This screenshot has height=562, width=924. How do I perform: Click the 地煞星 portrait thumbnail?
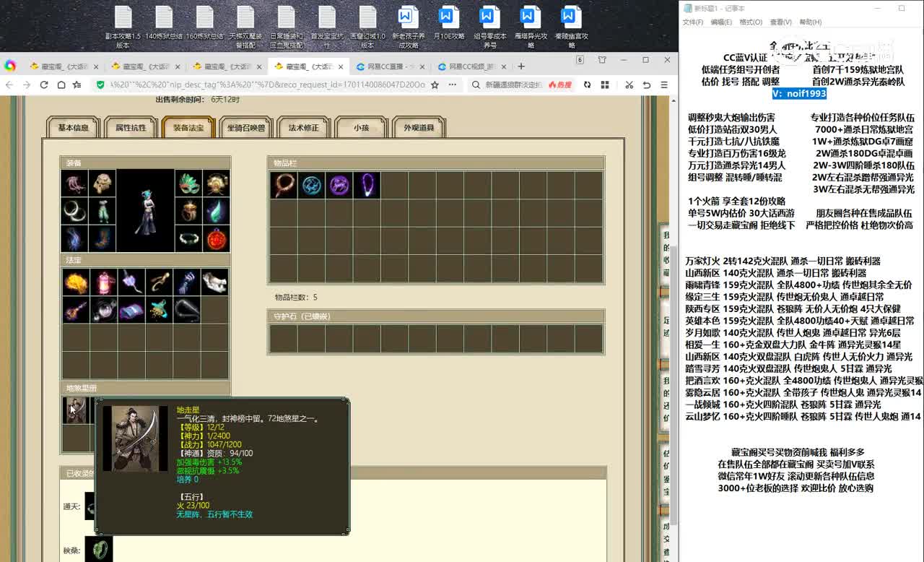(x=74, y=410)
